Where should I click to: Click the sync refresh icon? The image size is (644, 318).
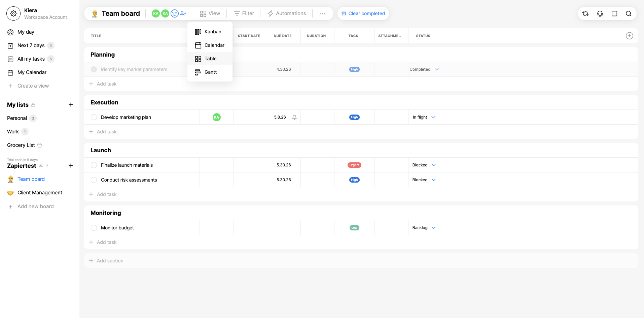tap(585, 13)
